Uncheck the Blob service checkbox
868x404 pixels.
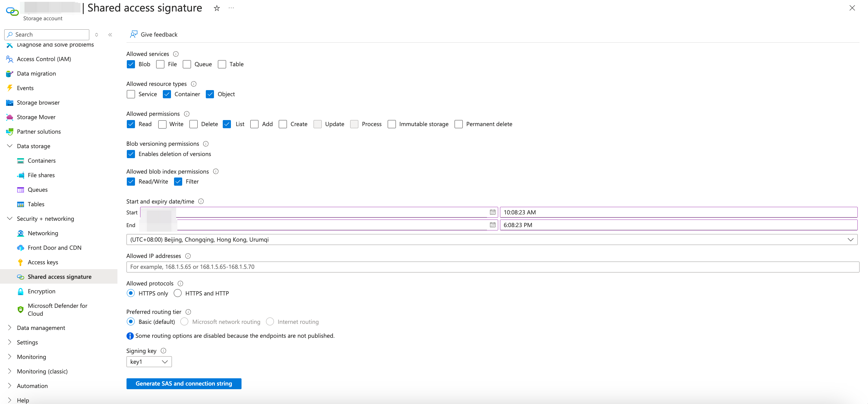point(131,64)
